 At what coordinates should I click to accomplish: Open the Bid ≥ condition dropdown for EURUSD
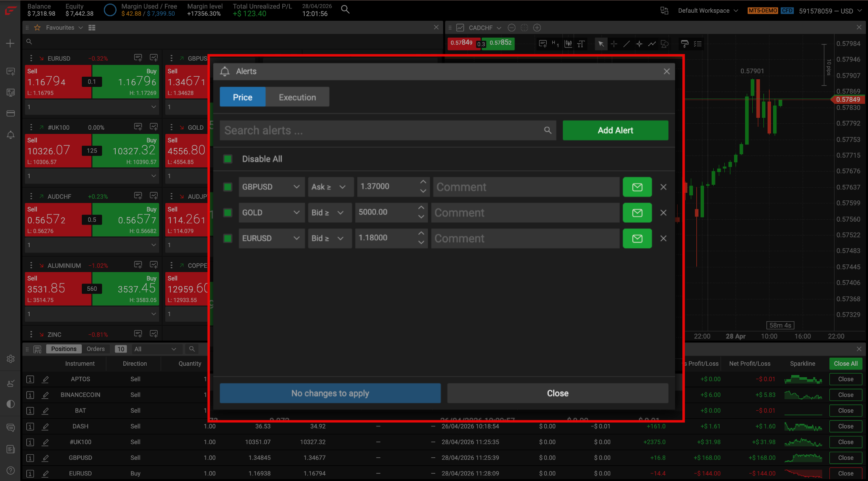point(330,239)
